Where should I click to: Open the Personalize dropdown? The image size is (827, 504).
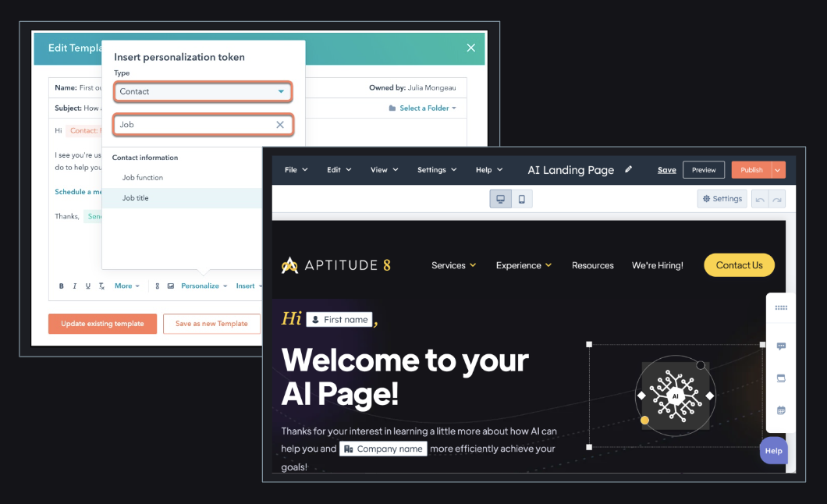(x=204, y=286)
